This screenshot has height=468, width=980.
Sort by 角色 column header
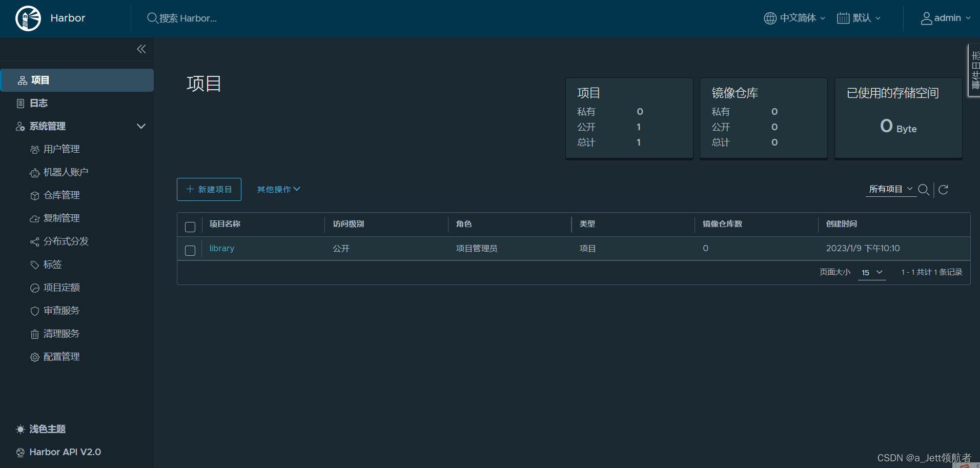464,224
